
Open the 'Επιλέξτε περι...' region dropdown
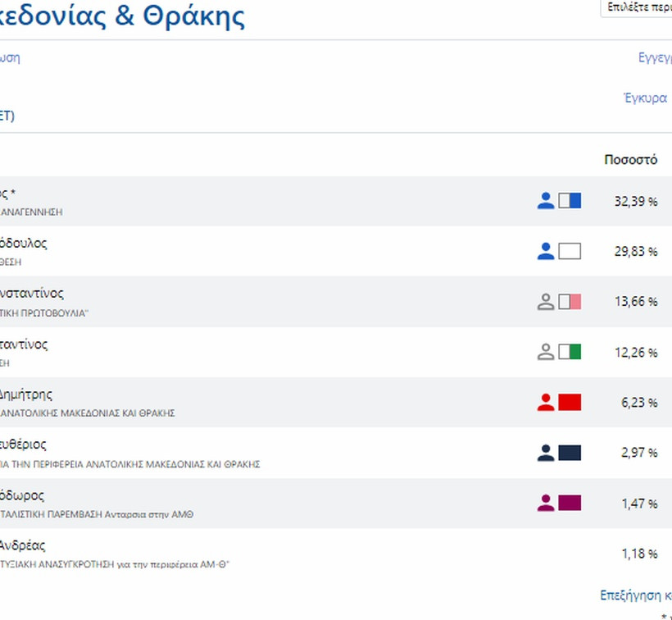[637, 7]
